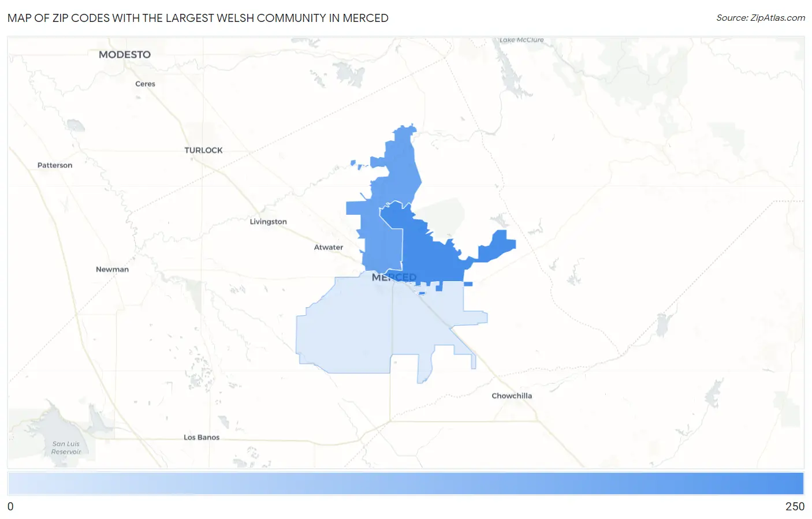Click the Los Banos label
This screenshot has width=812, height=519.
click(x=202, y=437)
